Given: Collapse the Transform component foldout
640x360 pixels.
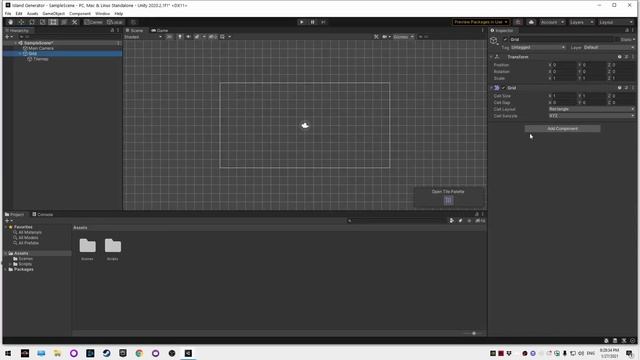Looking at the screenshot, I should coord(491,57).
